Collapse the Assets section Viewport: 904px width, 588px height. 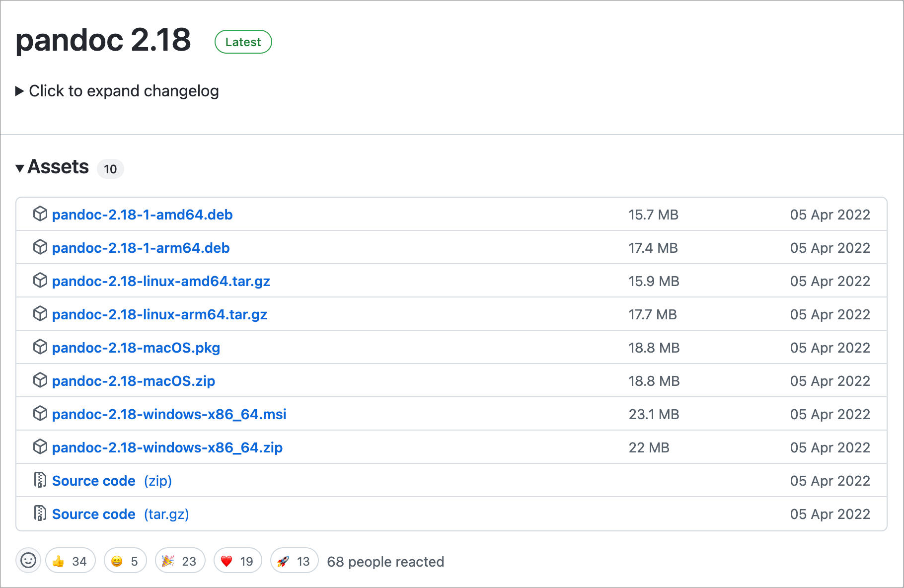20,168
